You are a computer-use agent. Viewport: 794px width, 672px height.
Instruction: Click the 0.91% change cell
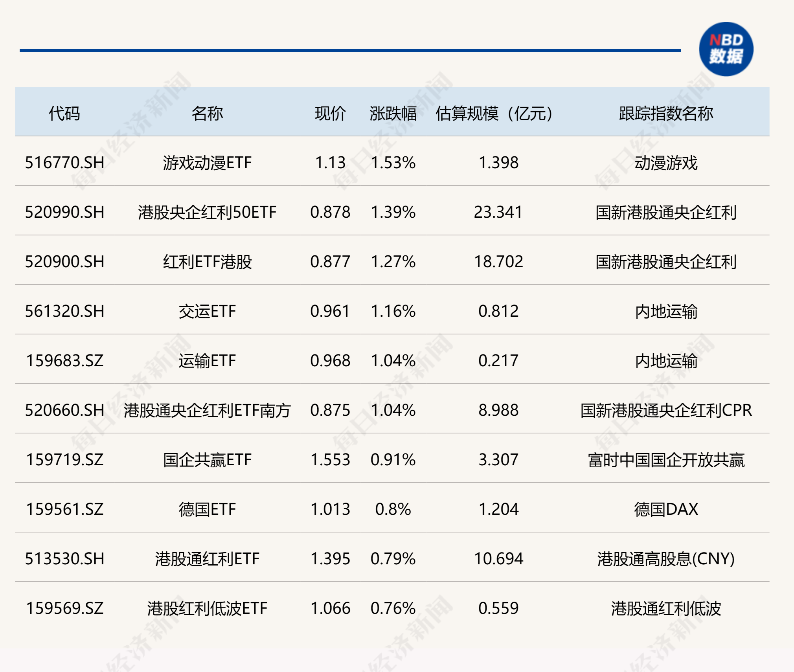click(393, 460)
